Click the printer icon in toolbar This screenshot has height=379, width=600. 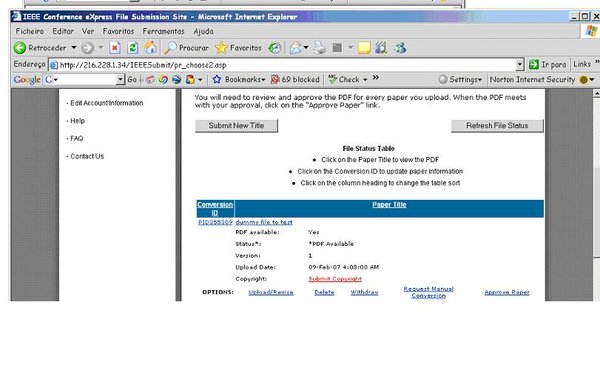tap(319, 48)
